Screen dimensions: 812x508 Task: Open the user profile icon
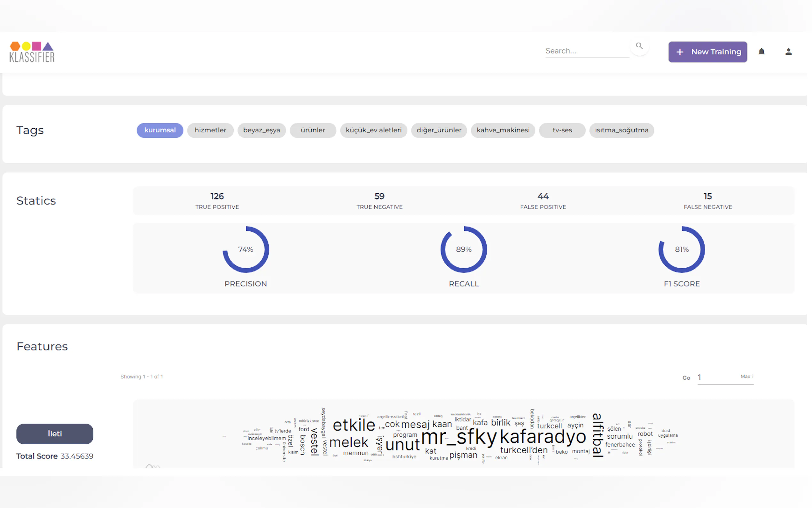click(788, 52)
